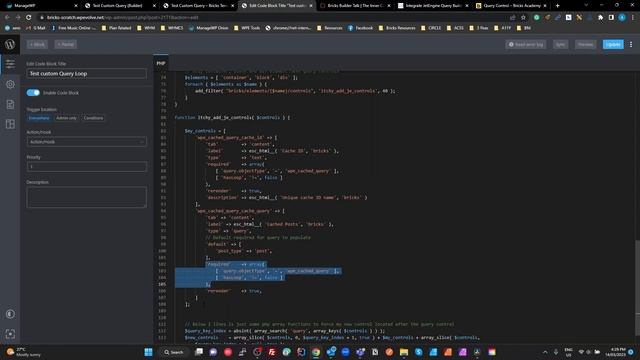Open the gear settings panel in sidebar
The height and width of the screenshot is (360, 640).
click(10, 84)
